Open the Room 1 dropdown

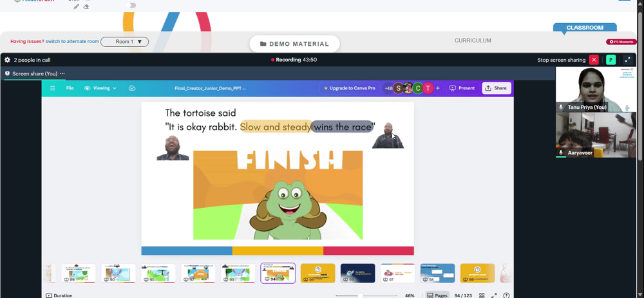124,41
